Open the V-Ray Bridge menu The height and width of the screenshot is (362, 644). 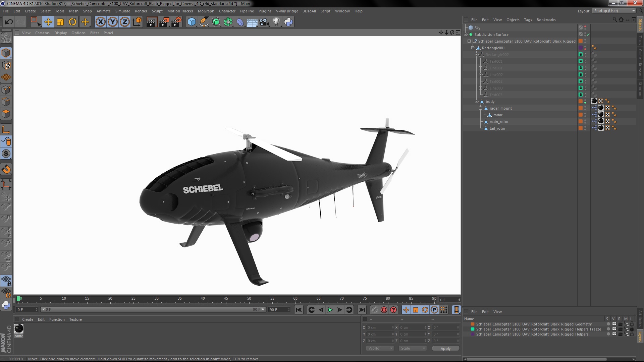point(287,11)
